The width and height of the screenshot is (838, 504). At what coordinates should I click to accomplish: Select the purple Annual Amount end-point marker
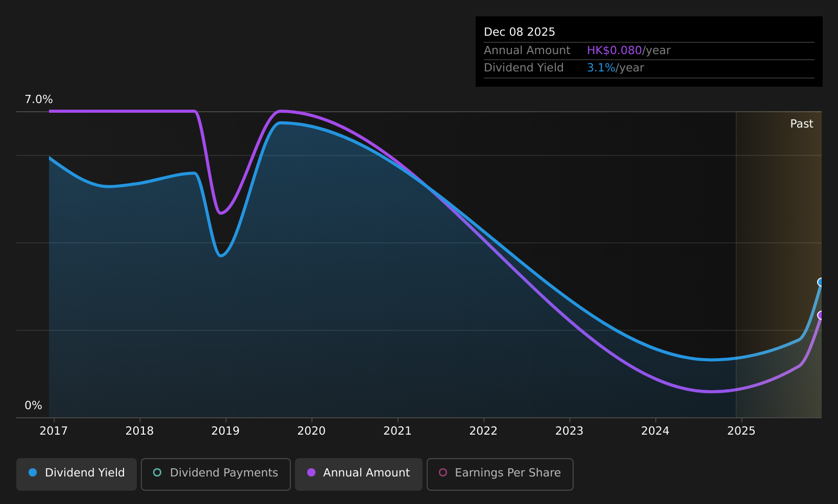[821, 315]
